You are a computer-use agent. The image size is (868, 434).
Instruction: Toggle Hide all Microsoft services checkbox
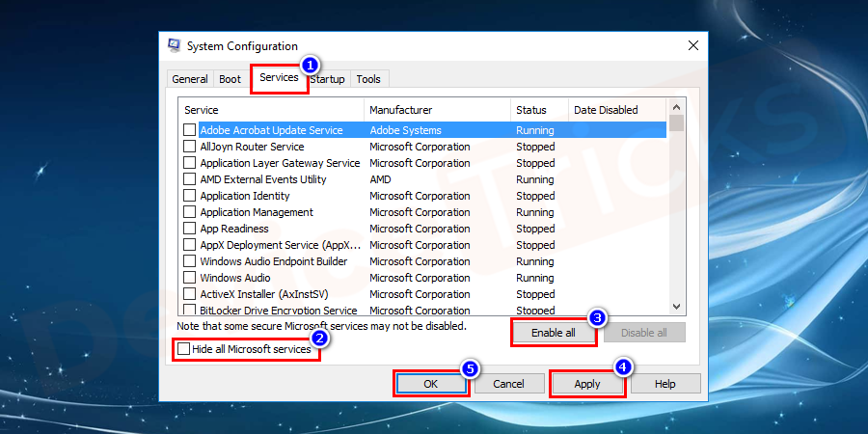pyautogui.click(x=184, y=349)
